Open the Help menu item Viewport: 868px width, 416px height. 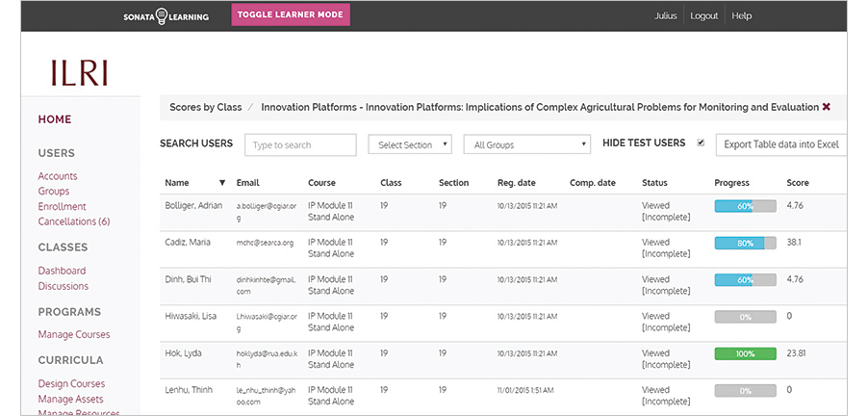[x=741, y=16]
